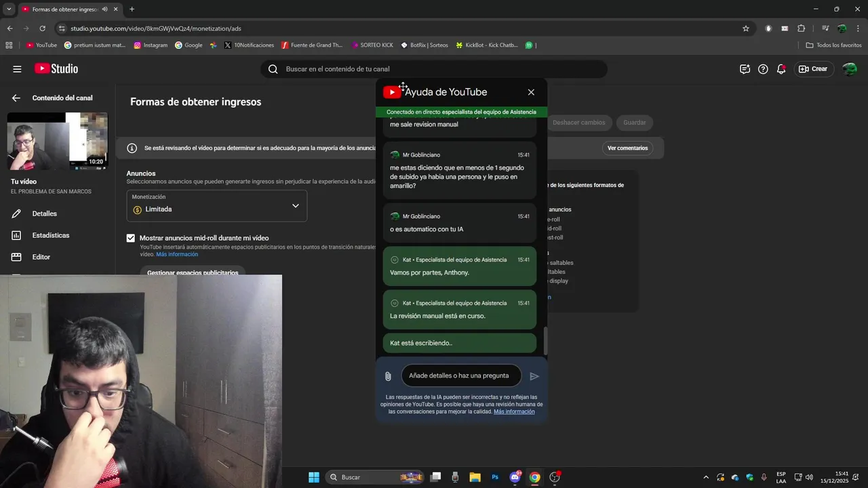The height and width of the screenshot is (488, 868).
Task: Open the KickBot bookmark
Action: pos(487,45)
